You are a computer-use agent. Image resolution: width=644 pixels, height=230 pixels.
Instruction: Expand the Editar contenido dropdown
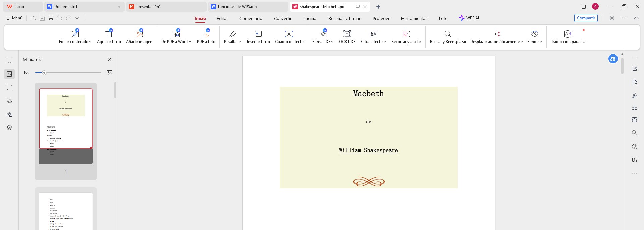tap(90, 42)
